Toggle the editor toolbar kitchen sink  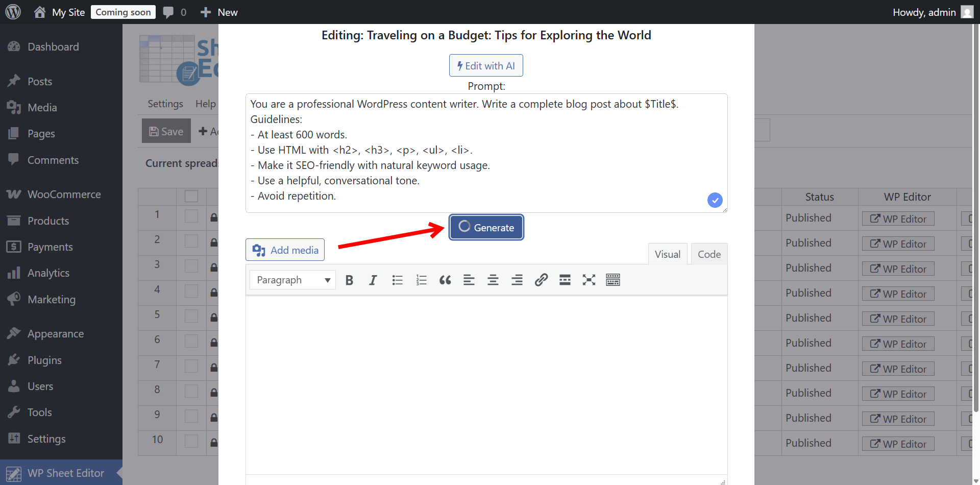click(613, 280)
